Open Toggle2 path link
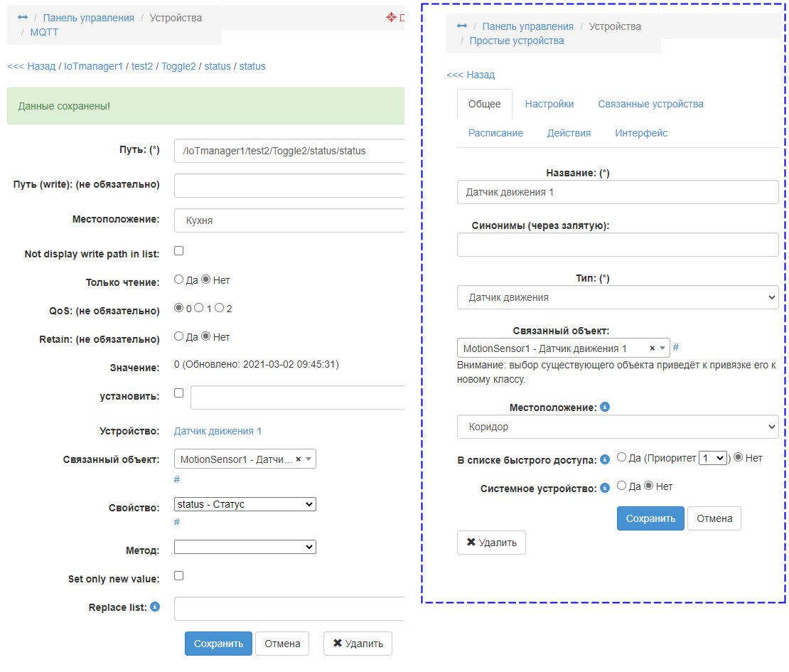 178,66
